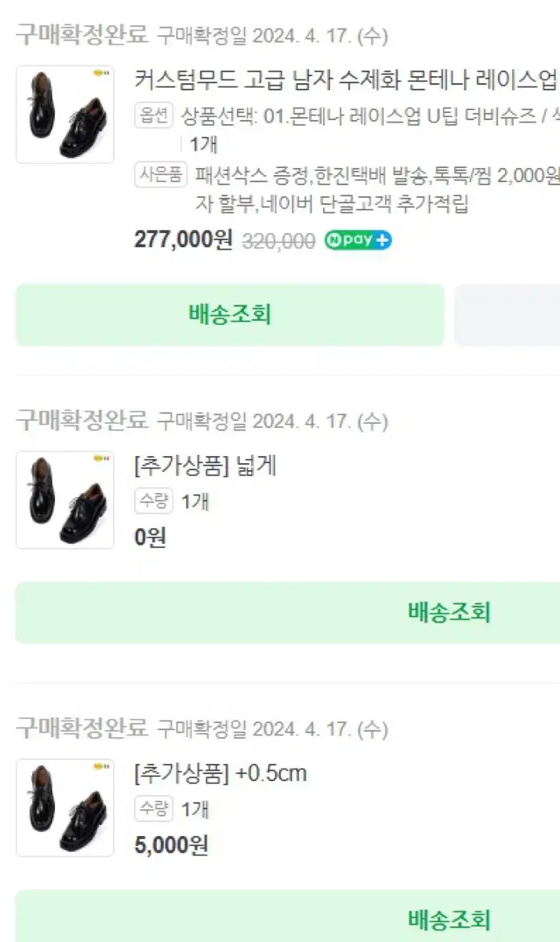The image size is (560, 942).
Task: Click the 사은품 label badge
Action: tap(161, 173)
